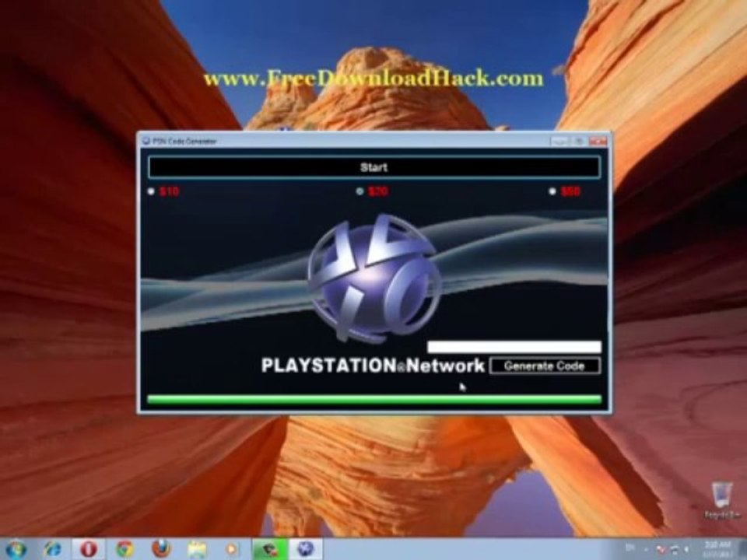Launch Firefox from the taskbar
This screenshot has width=747, height=560.
click(161, 549)
